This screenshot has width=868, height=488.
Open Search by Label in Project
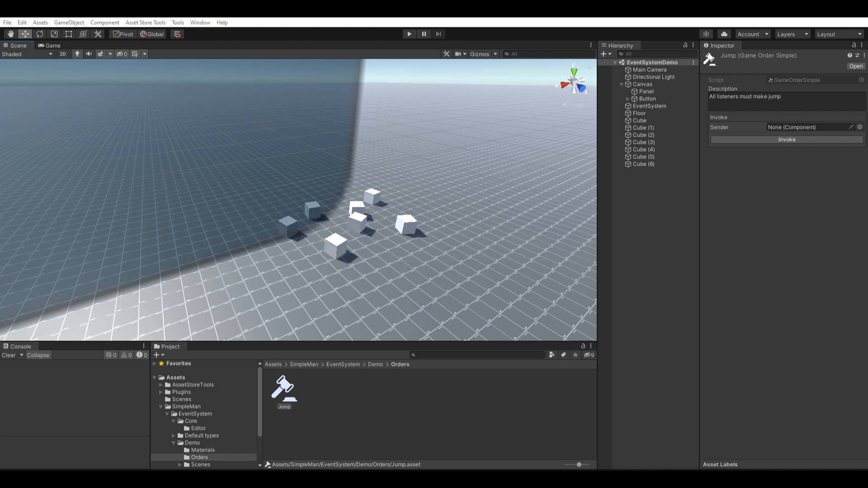[563, 355]
